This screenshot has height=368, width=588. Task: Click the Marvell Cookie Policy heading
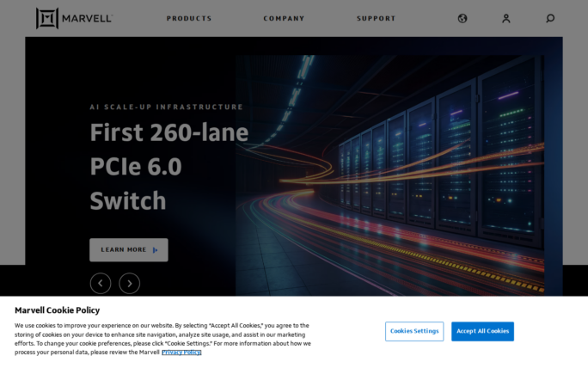coord(57,310)
